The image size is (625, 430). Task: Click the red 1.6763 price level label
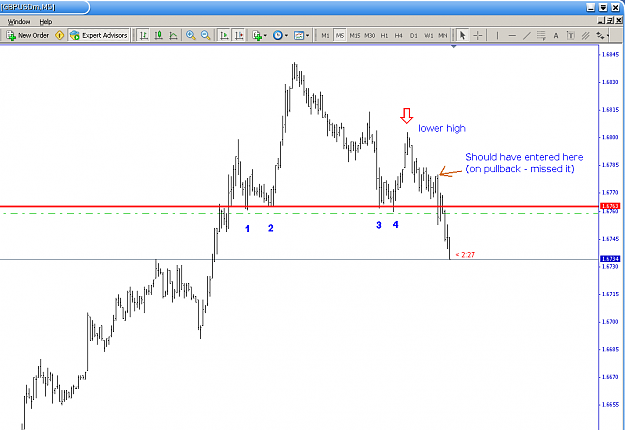pos(609,206)
